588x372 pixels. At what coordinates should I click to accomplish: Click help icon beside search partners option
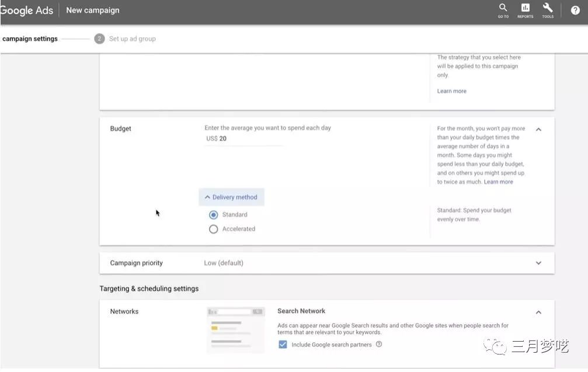tap(379, 345)
